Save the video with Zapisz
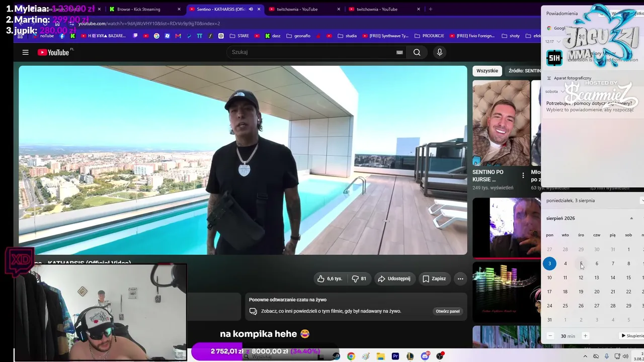Viewport: 644px width, 362px height. pyautogui.click(x=434, y=279)
